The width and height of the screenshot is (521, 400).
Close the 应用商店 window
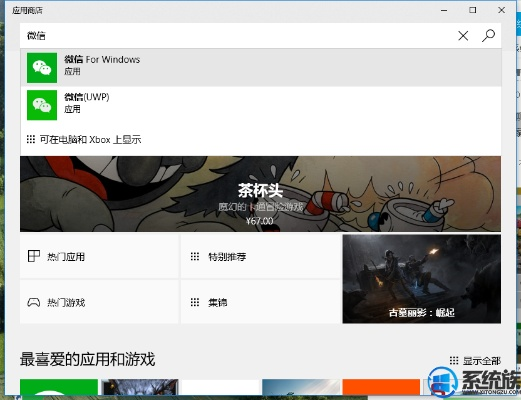[x=501, y=10]
